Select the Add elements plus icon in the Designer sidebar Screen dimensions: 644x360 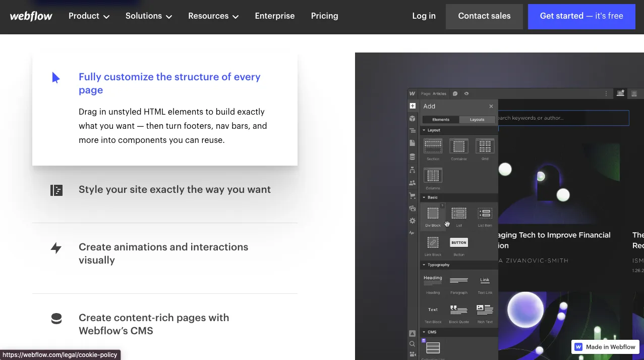tap(413, 106)
